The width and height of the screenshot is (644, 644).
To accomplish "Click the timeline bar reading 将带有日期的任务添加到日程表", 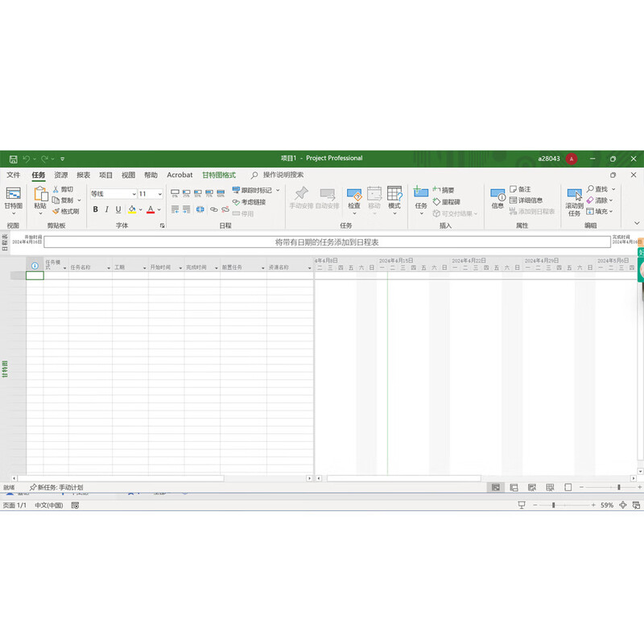I will point(322,242).
